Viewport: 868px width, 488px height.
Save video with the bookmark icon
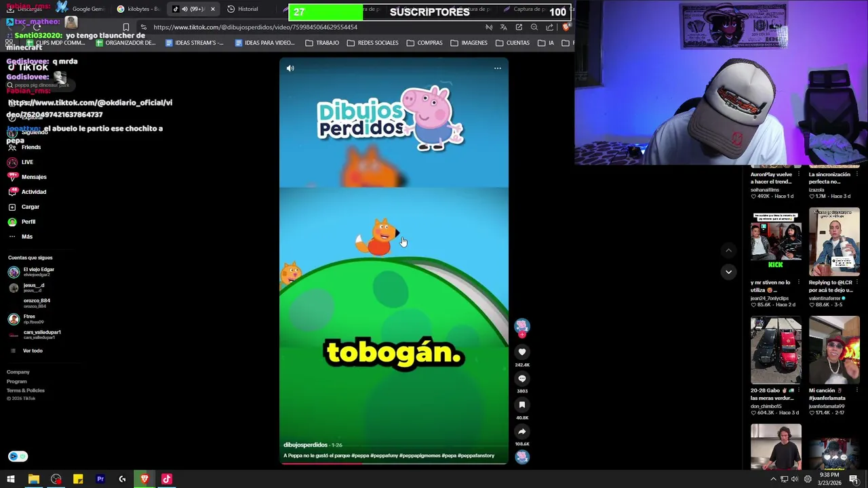(x=522, y=405)
